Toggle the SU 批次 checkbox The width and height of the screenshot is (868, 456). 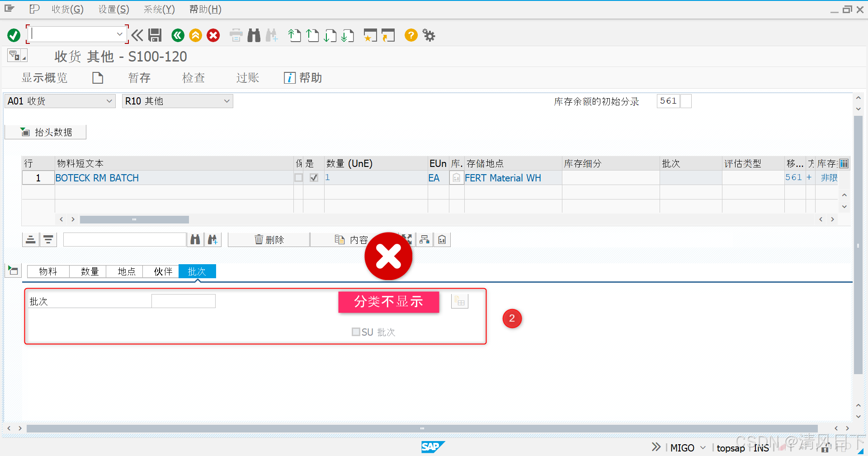point(356,332)
